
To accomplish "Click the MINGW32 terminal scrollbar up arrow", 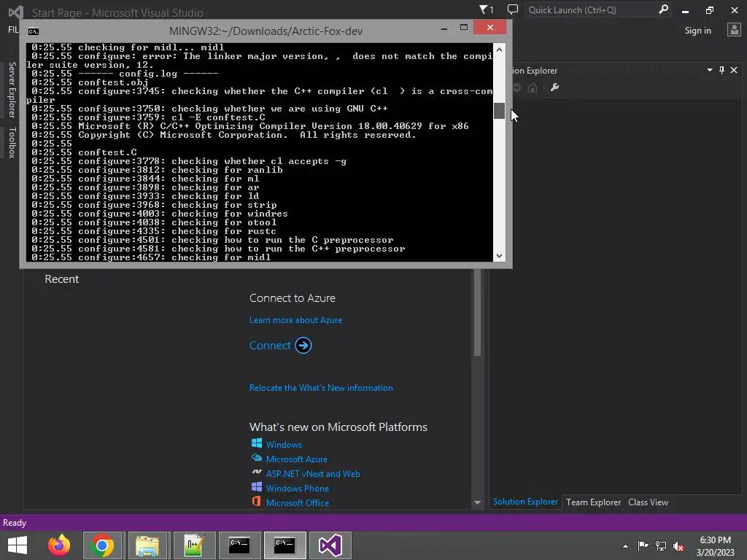I will (499, 50).
